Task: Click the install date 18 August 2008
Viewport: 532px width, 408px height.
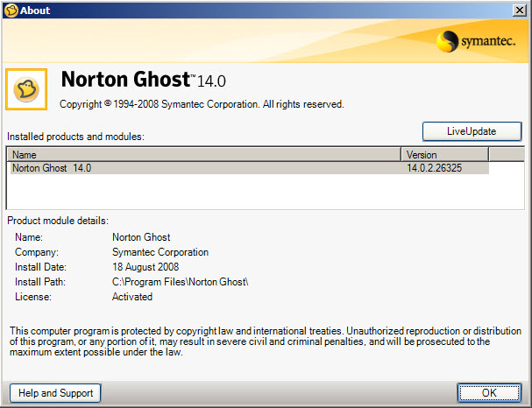Action: tap(145, 267)
